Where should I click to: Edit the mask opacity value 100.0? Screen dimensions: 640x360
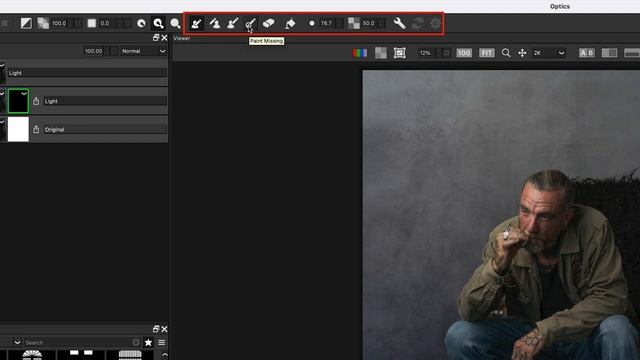tap(59, 23)
